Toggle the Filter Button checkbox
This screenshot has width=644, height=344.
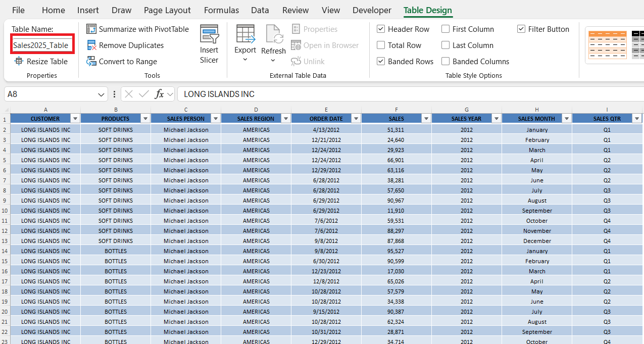coord(521,29)
